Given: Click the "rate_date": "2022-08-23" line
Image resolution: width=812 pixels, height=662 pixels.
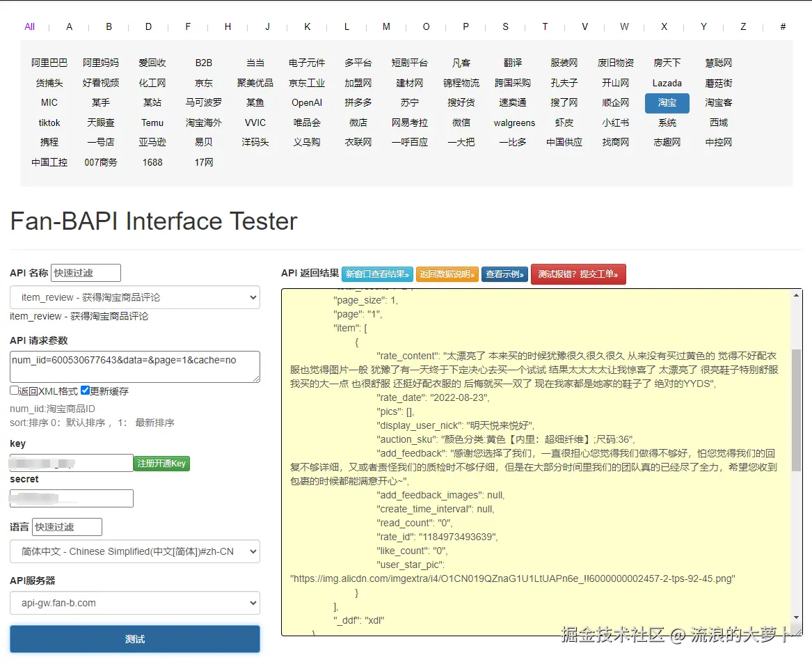Looking at the screenshot, I should [433, 397].
